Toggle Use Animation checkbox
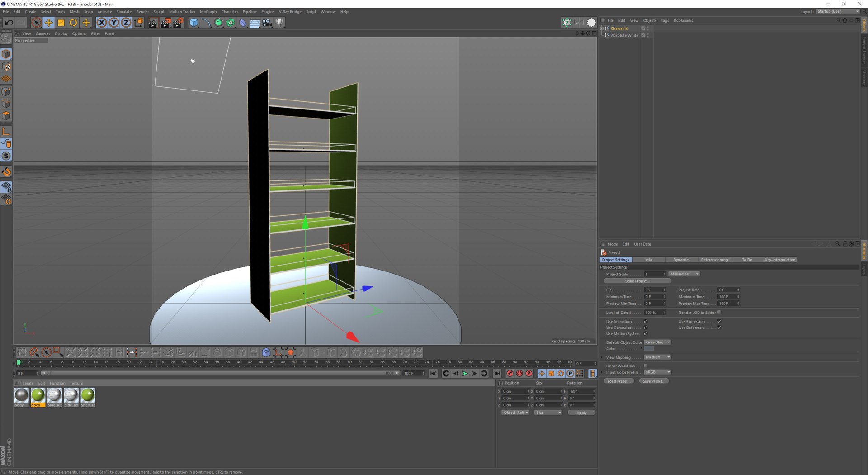 coord(646,321)
